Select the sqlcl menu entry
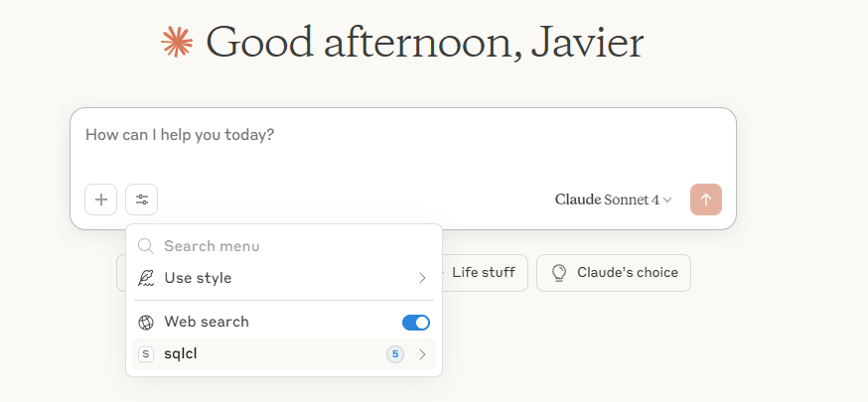This screenshot has height=402, width=868. [181, 354]
